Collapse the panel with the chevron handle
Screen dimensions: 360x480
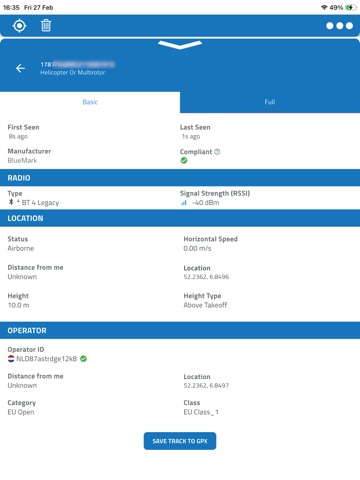[x=180, y=45]
